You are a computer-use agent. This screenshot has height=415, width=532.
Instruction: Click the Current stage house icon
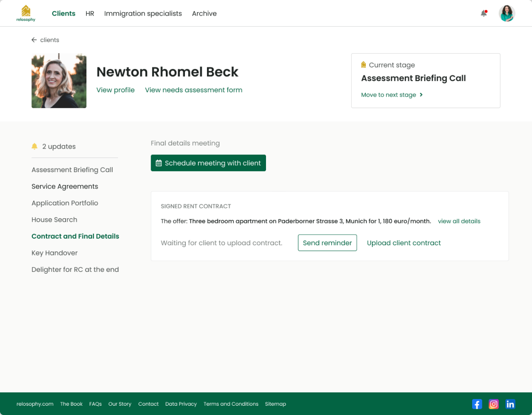[364, 65]
